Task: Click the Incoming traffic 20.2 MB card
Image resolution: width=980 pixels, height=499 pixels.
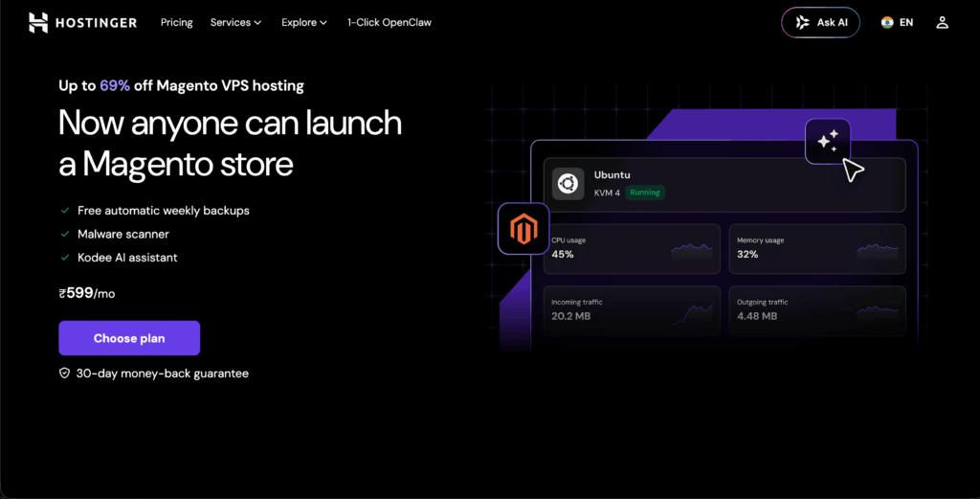Action: [632, 310]
